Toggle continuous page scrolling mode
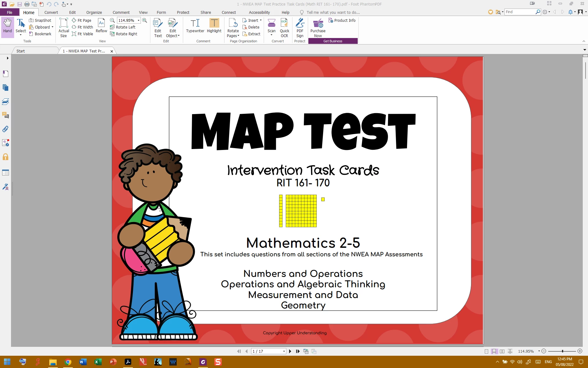 pos(494,351)
